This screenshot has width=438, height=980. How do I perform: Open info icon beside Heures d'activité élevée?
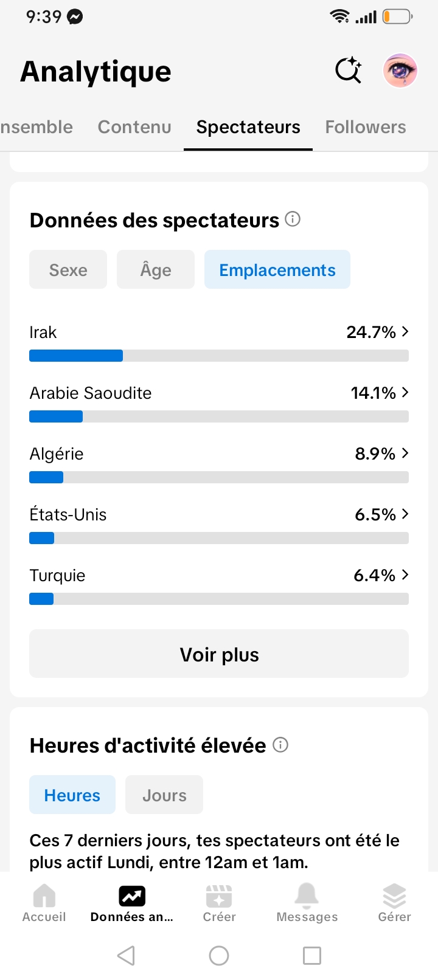[x=280, y=745]
